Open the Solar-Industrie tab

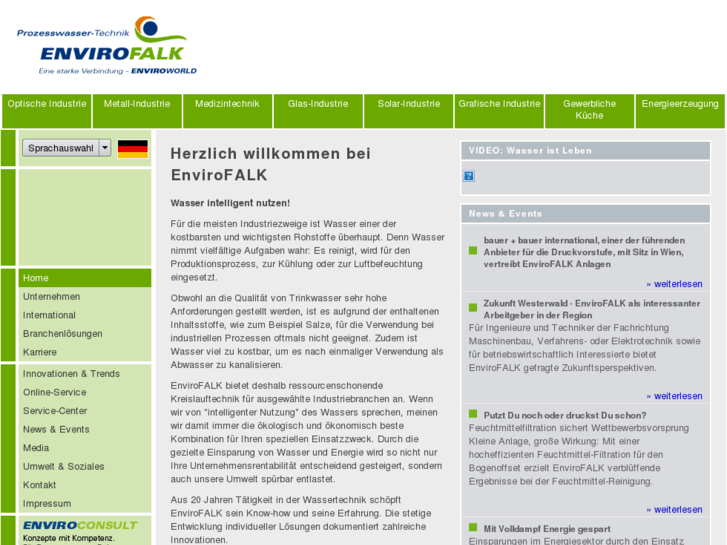pos(408,111)
